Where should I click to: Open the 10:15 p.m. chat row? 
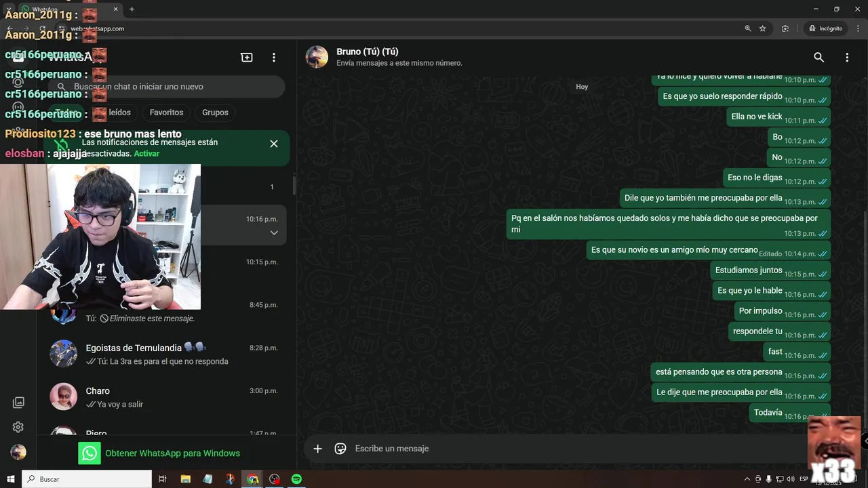pyautogui.click(x=166, y=268)
